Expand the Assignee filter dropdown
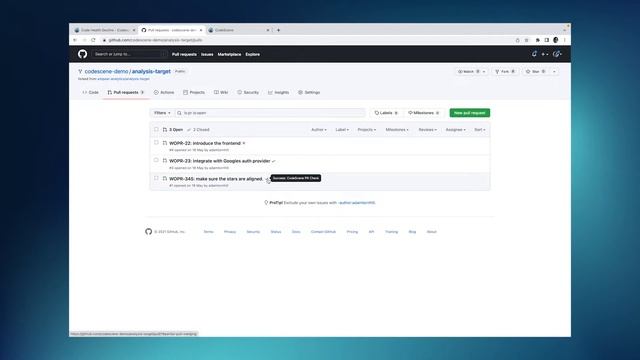 455,130
